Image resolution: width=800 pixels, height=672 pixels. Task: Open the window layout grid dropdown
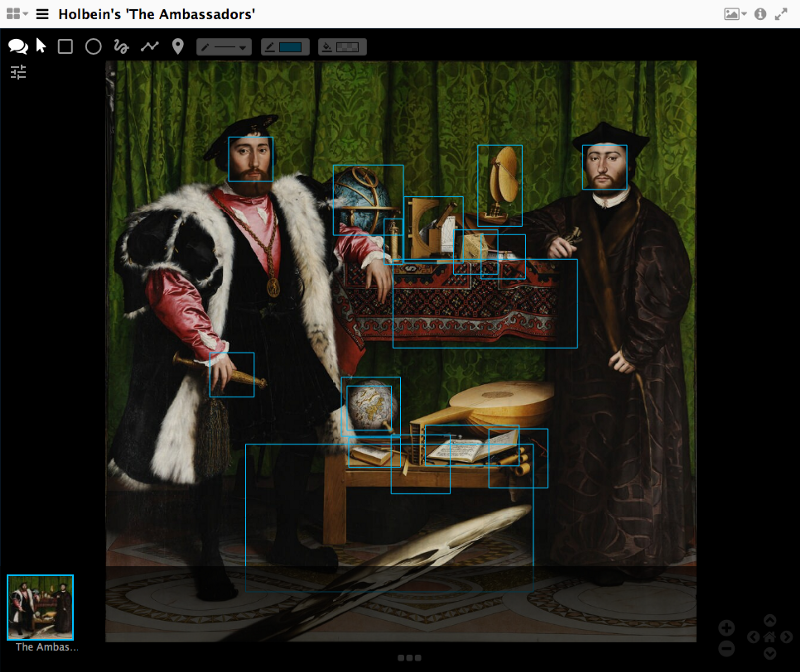(x=17, y=14)
